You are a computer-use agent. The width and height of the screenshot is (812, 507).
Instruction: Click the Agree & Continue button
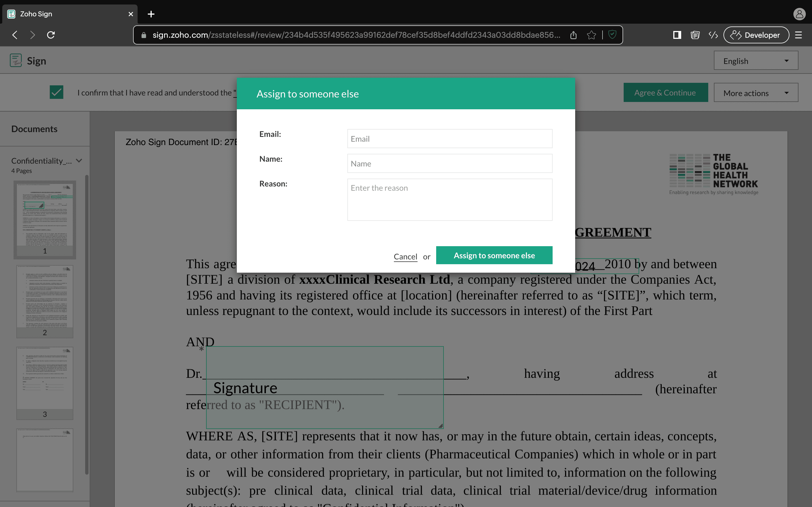pos(665,92)
